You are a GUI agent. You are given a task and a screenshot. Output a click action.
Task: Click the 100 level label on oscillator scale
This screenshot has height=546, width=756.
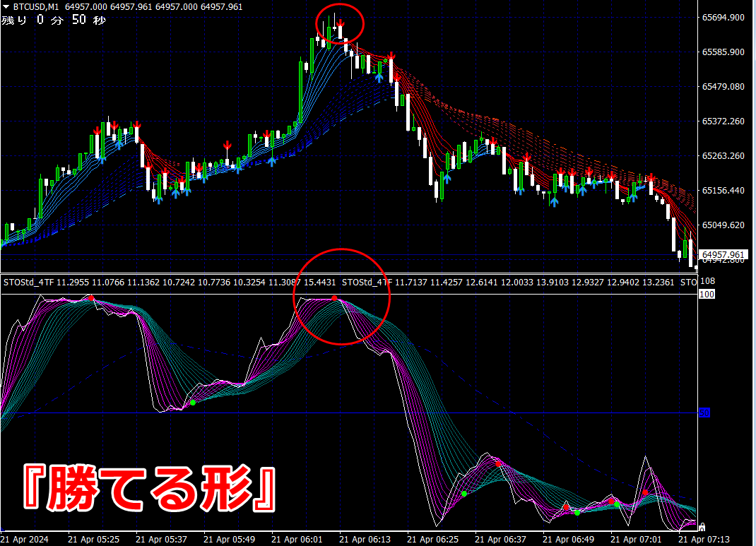(x=707, y=294)
